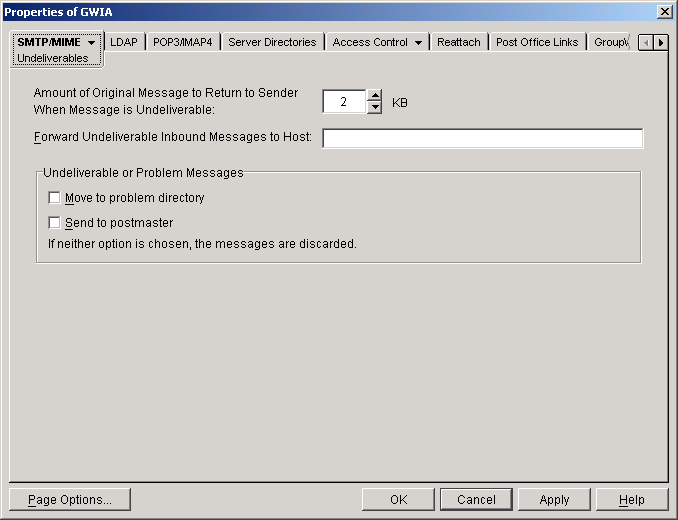Increase the KB amount with up spinner
This screenshot has width=678, height=520.
pos(375,96)
